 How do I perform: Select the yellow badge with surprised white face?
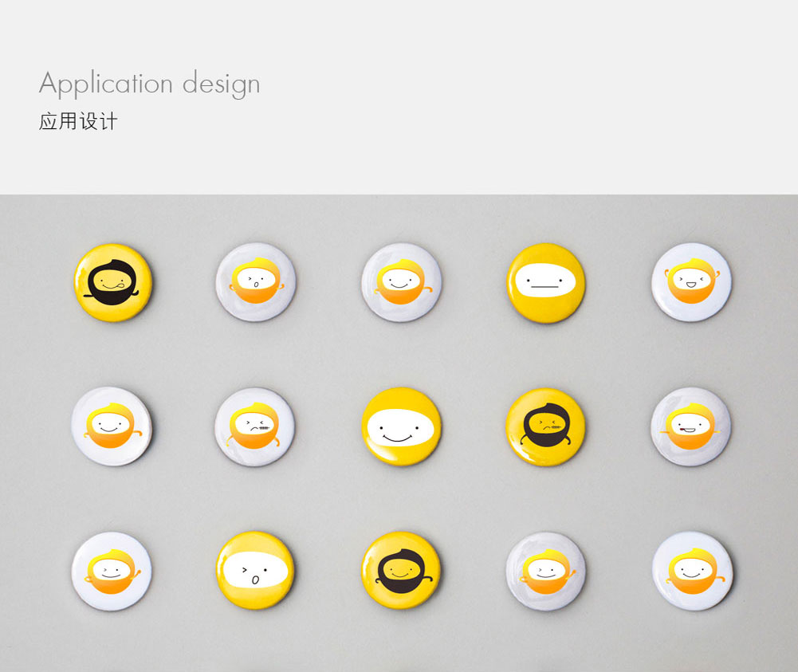click(255, 570)
